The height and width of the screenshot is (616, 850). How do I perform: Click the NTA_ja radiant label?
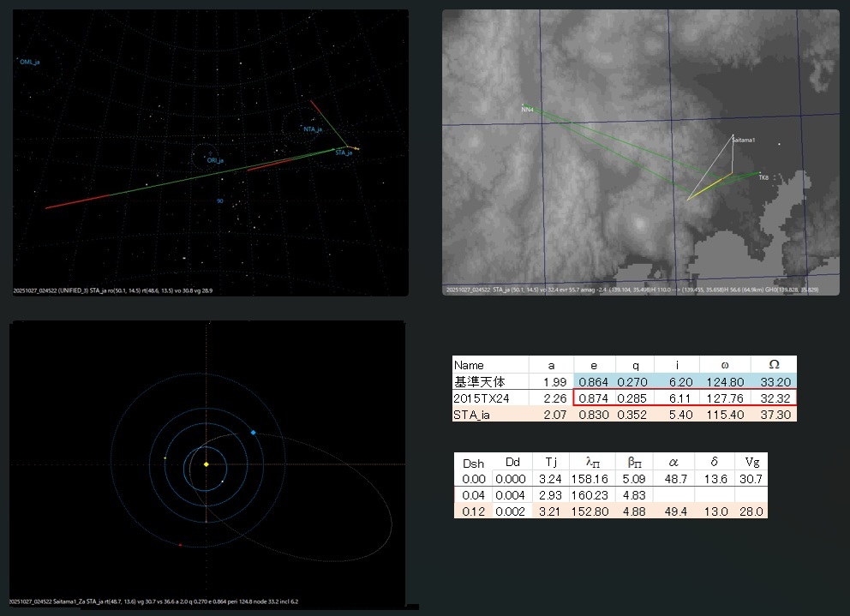tap(312, 129)
